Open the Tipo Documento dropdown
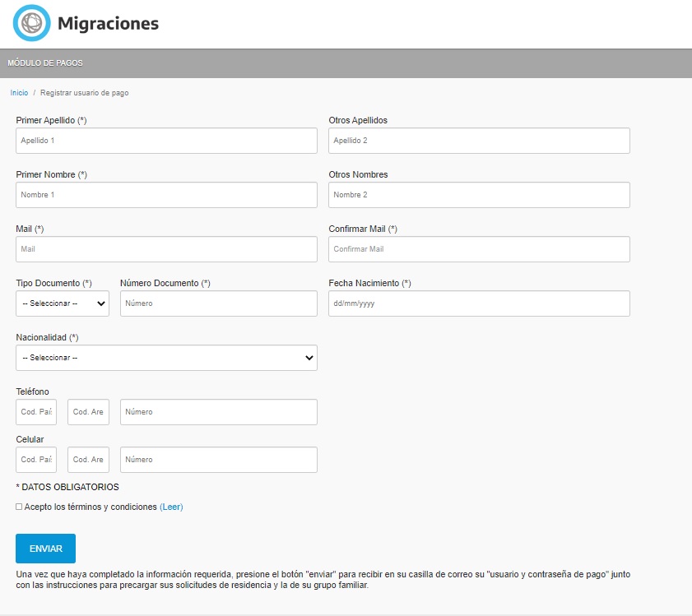The width and height of the screenshot is (692, 616). click(x=62, y=303)
